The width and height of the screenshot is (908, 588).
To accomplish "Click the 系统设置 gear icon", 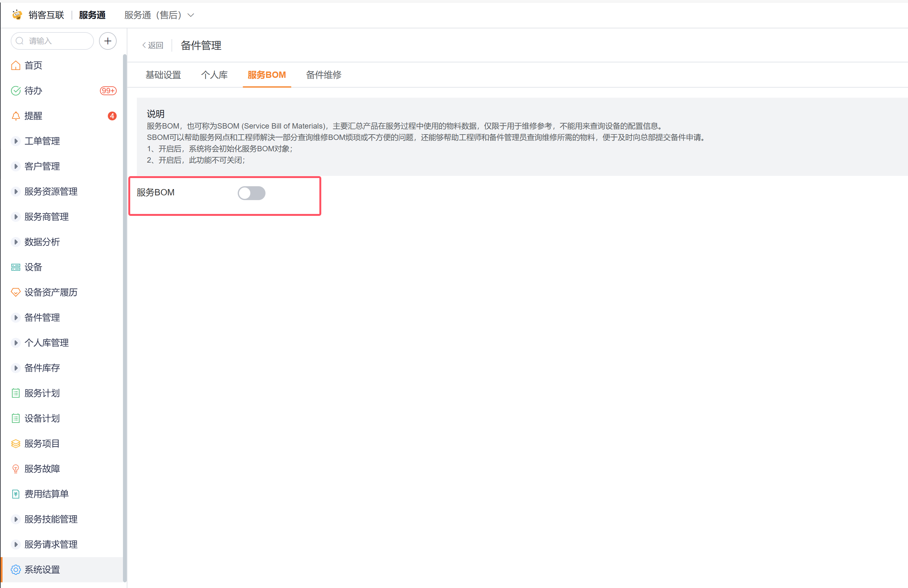I will 16,569.
